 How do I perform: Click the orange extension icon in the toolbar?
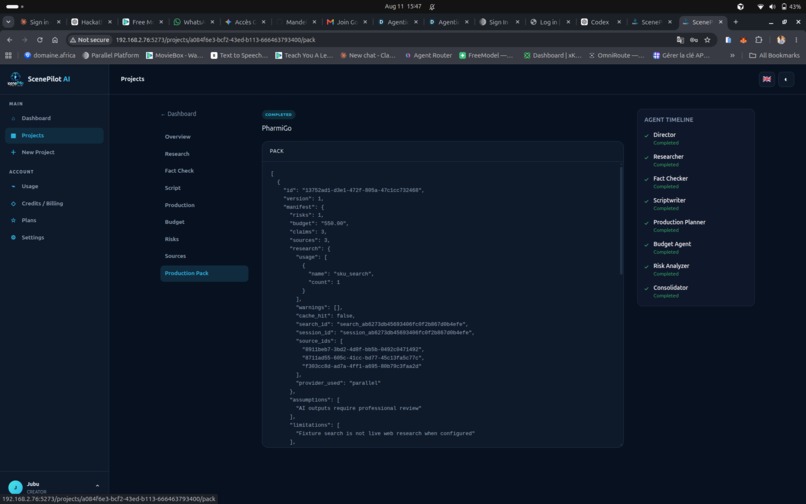[743, 40]
